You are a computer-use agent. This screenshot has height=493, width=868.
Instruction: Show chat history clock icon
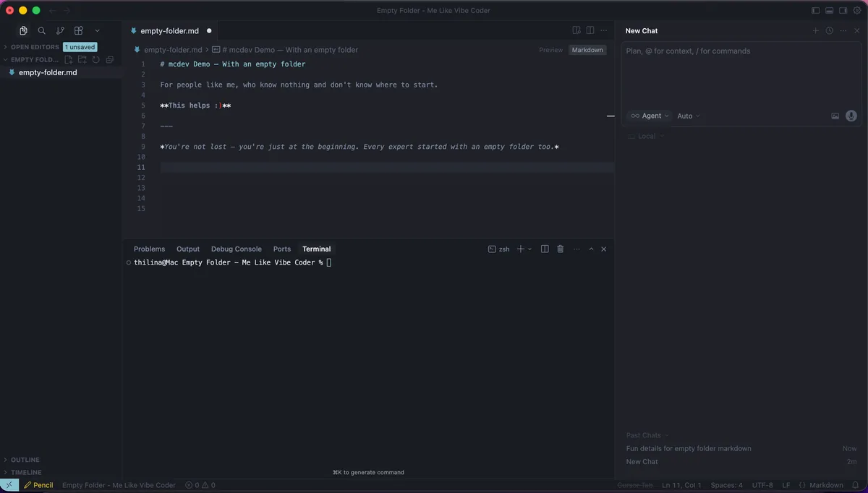tap(830, 31)
